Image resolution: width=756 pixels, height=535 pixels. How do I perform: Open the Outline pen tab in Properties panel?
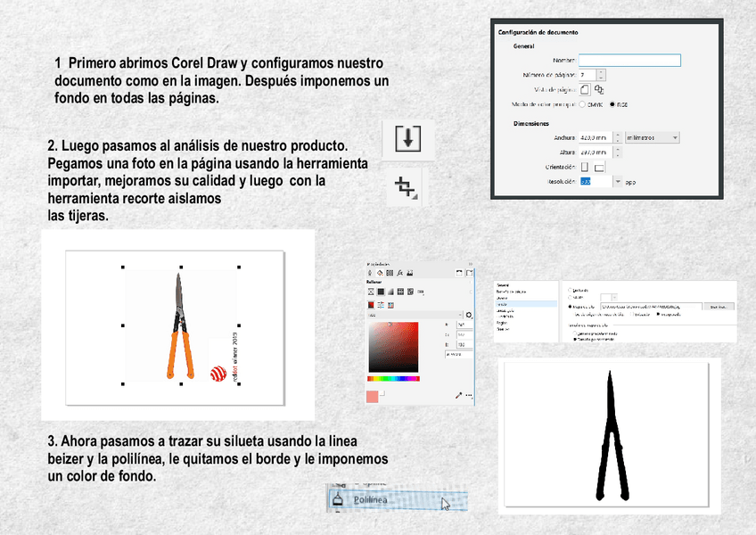(370, 273)
